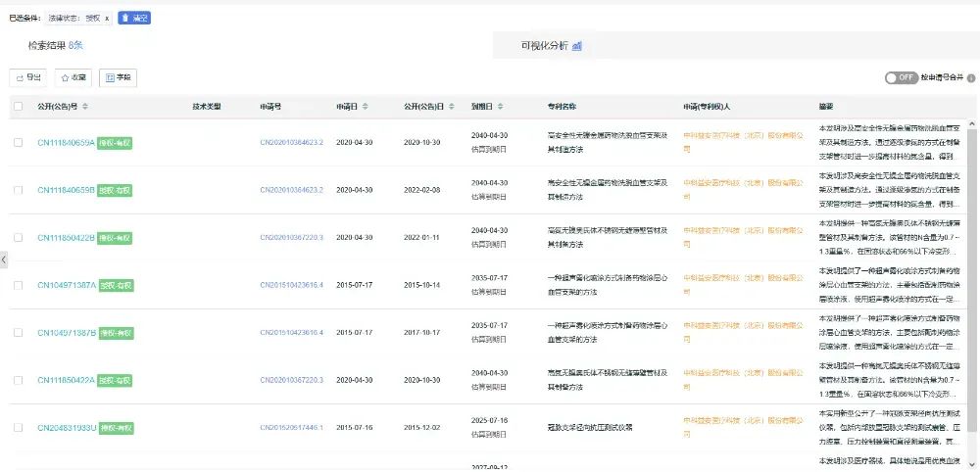Sort by 公开(公告)号 column arrows
The image size is (980, 472).
(x=85, y=106)
